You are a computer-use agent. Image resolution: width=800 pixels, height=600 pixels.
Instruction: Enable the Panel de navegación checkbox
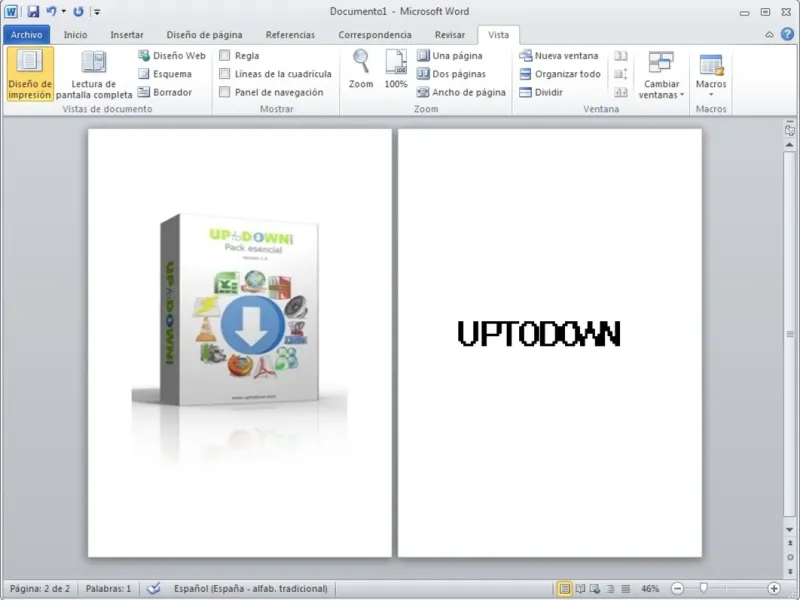tap(224, 92)
